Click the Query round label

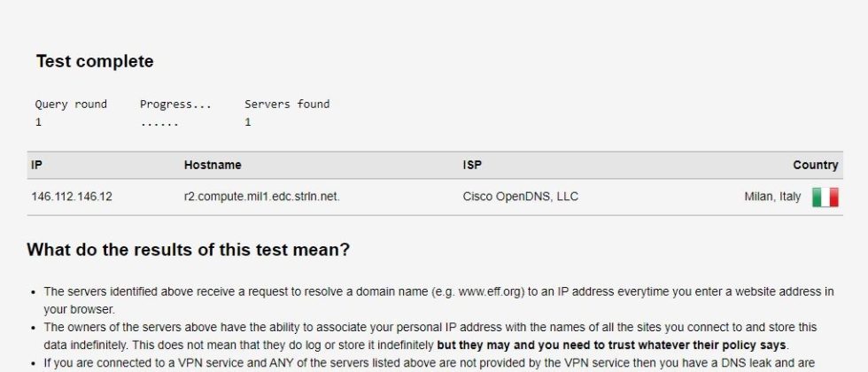(x=71, y=104)
